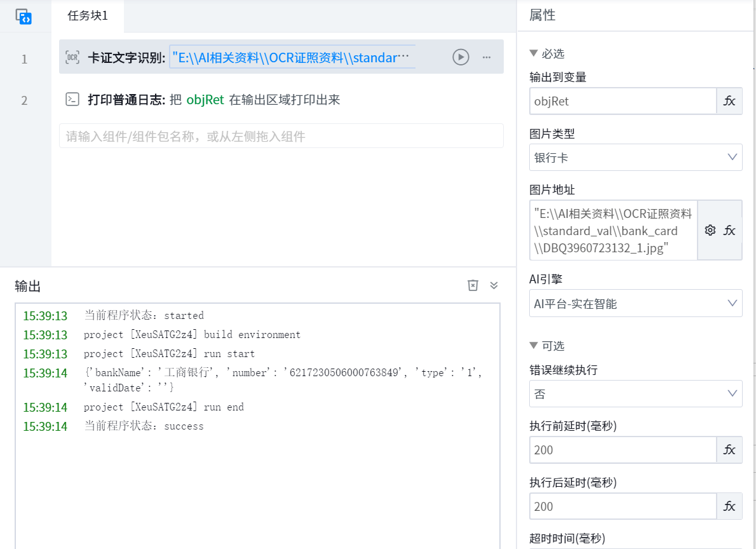Collapse the output panel with double chevron

point(494,285)
